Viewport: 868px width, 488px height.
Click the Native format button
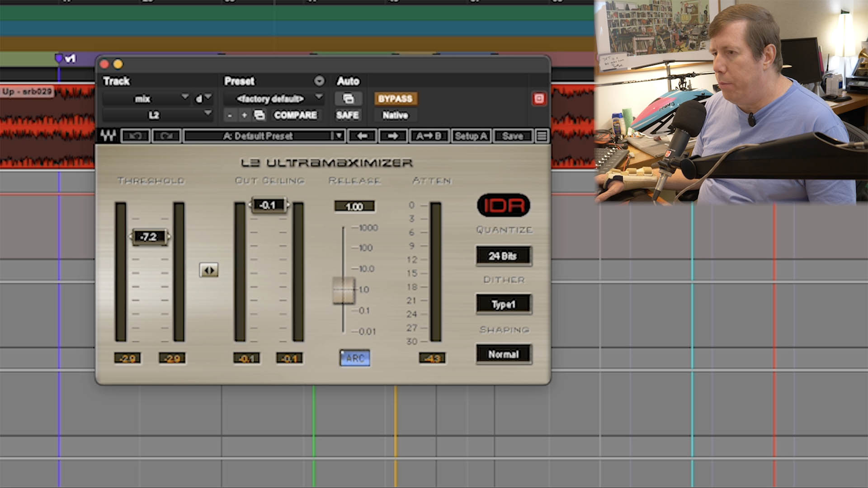395,115
